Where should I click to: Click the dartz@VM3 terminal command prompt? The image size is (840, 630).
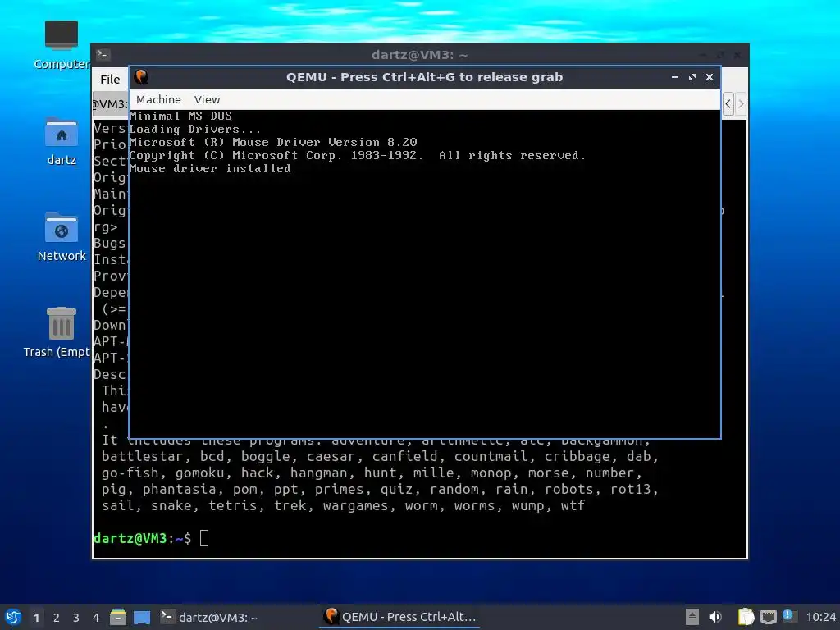tap(151, 538)
